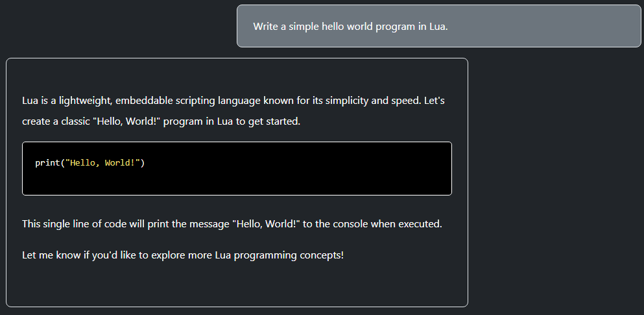Click the "Hello, World!" string inside the code block

pyautogui.click(x=102, y=162)
